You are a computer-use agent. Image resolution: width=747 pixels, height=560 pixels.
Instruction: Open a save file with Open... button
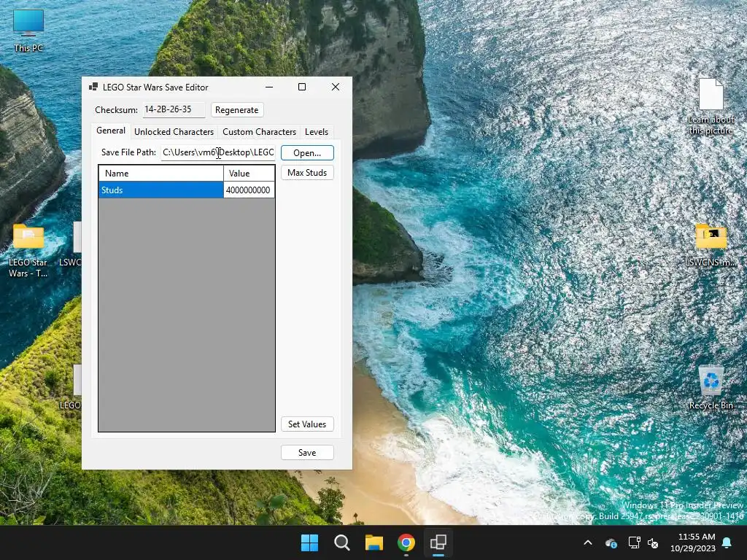307,153
